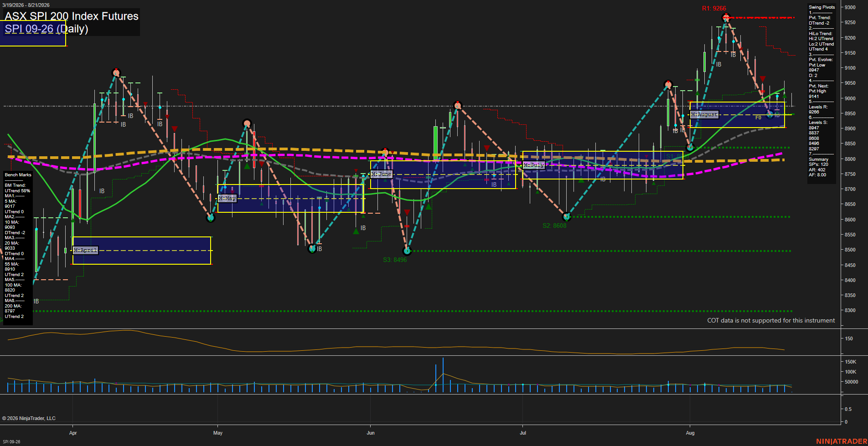Image resolution: width=868 pixels, height=446 pixels.
Task: Click the R1: 9266 resistance label
Action: click(x=714, y=8)
